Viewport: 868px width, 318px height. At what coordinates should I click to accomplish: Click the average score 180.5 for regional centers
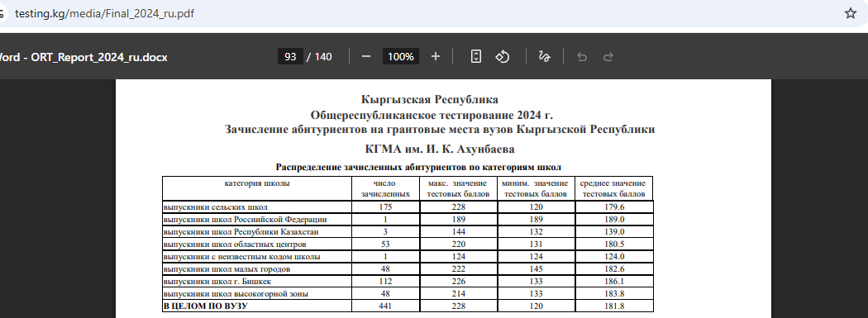(x=614, y=244)
